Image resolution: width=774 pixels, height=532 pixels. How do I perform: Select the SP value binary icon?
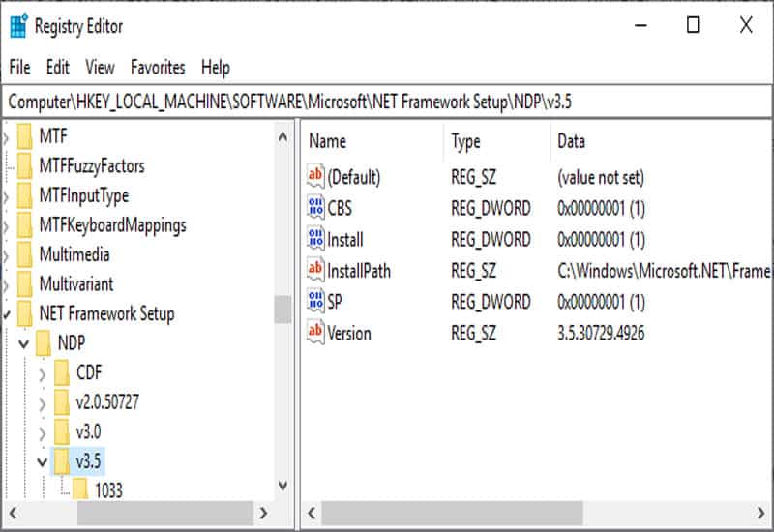pos(315,302)
